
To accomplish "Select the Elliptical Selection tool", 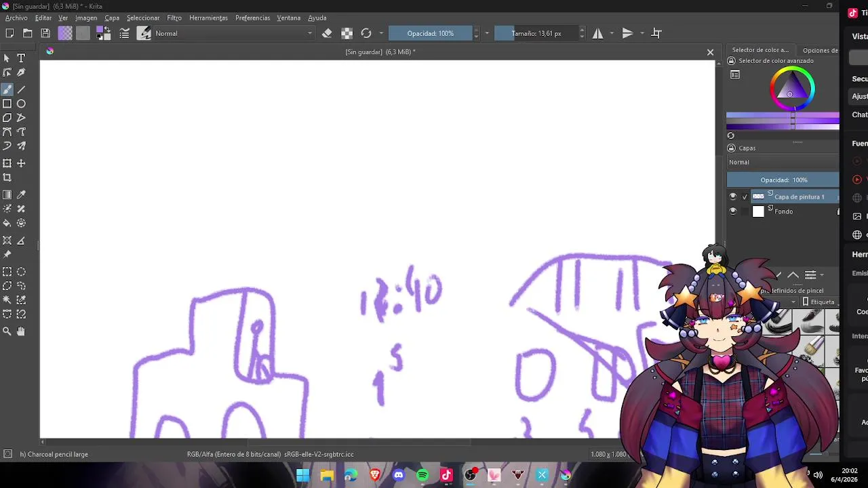I will pyautogui.click(x=21, y=272).
